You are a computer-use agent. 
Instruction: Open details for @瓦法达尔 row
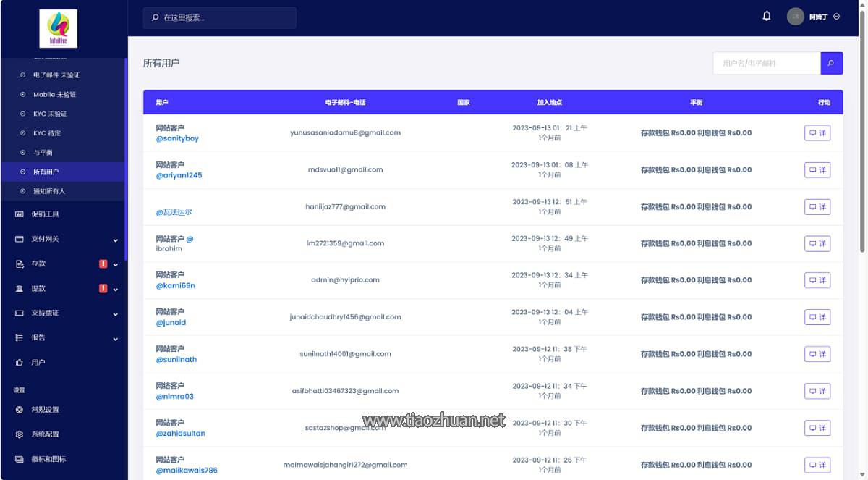(x=817, y=207)
